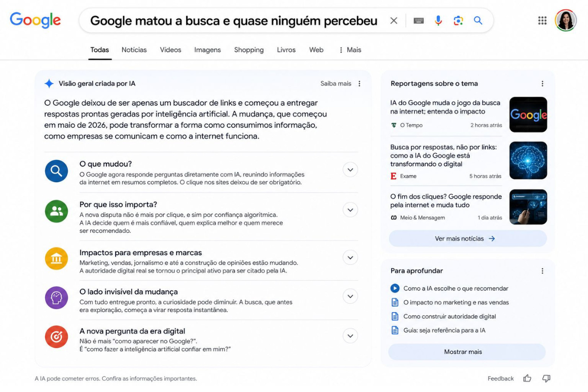Image resolution: width=588 pixels, height=392 pixels.
Task: Switch to the Shopping tab
Action: click(x=249, y=50)
